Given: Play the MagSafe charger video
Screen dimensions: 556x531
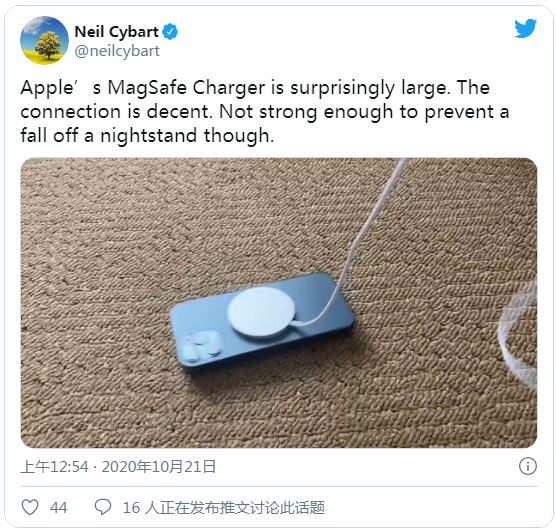Looking at the screenshot, I should click(x=279, y=303).
